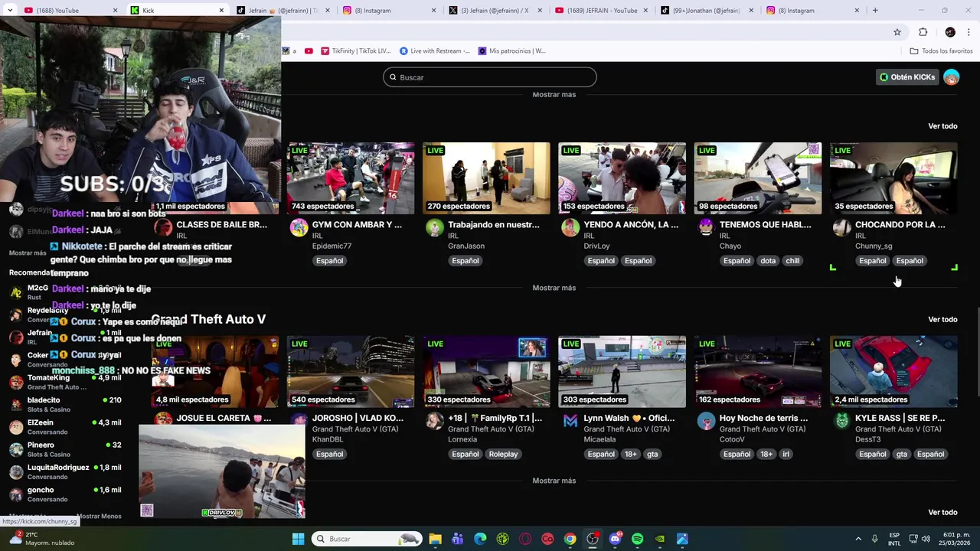
Task: Click Roleplay tag under FamilyRp stream
Action: click(503, 454)
